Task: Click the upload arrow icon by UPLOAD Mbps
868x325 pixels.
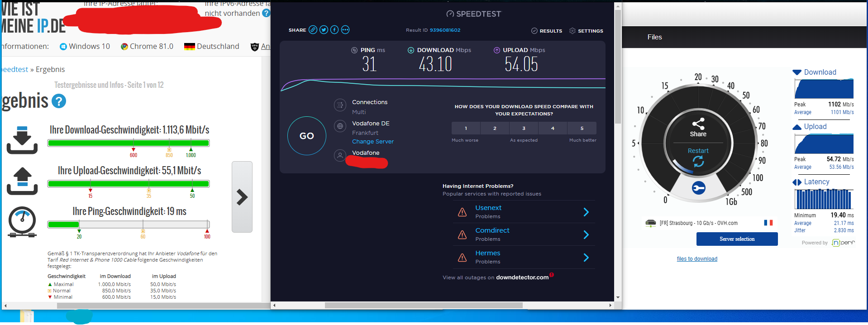Action: pos(497,50)
